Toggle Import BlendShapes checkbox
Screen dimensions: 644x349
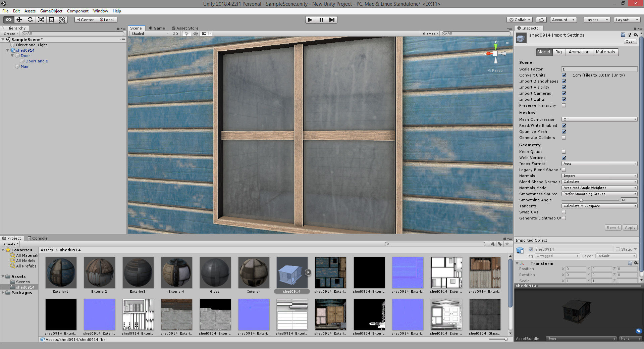click(564, 81)
